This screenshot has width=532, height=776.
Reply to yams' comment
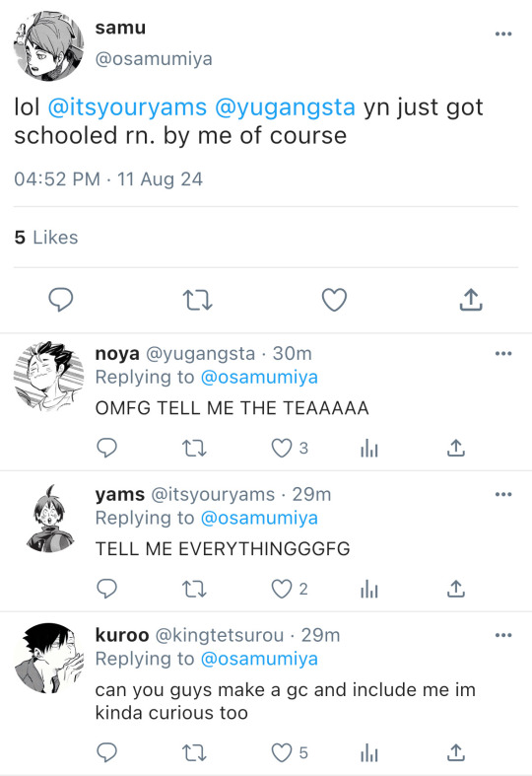point(106,589)
